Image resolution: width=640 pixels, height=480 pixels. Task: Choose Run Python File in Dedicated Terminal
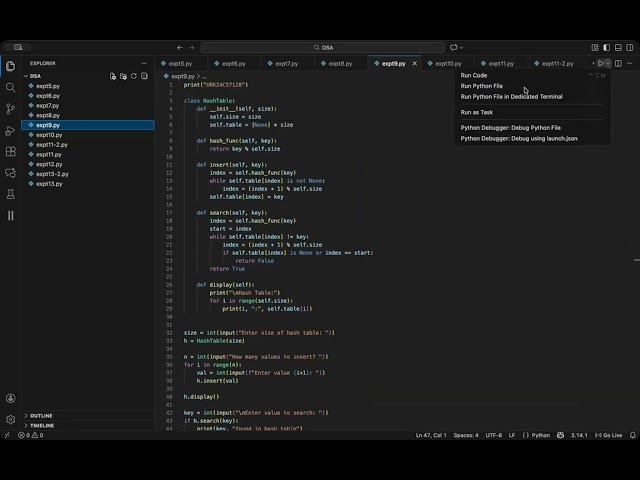coord(511,96)
